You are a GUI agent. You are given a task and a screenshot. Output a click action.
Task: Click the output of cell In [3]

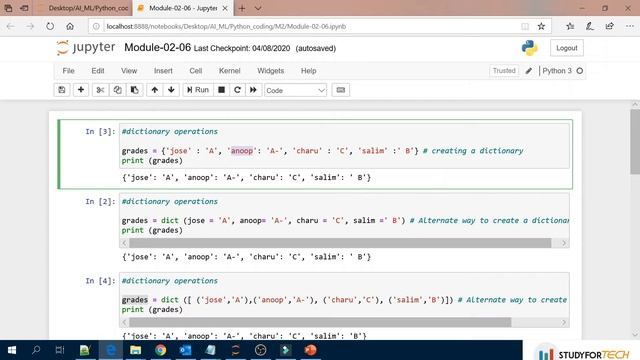247,178
